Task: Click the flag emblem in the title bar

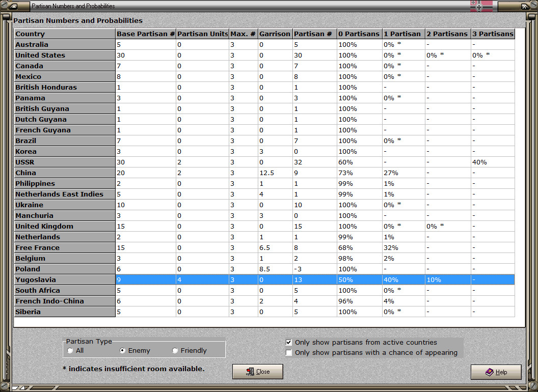Action: (481, 6)
